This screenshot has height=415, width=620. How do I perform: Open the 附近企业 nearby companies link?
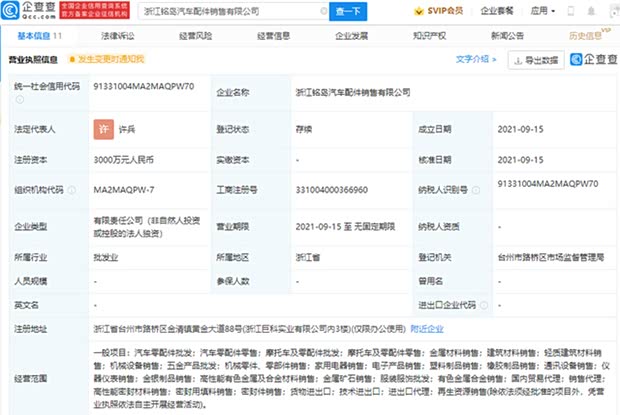point(426,328)
